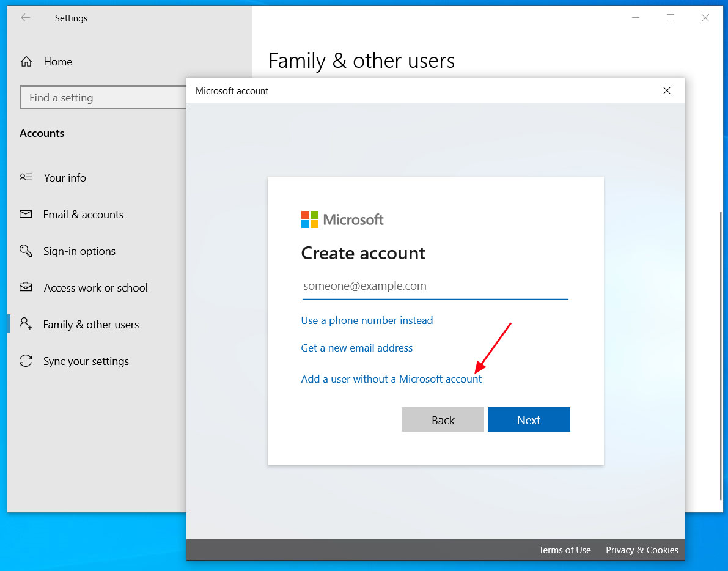Minimize the Settings window

pyautogui.click(x=636, y=18)
